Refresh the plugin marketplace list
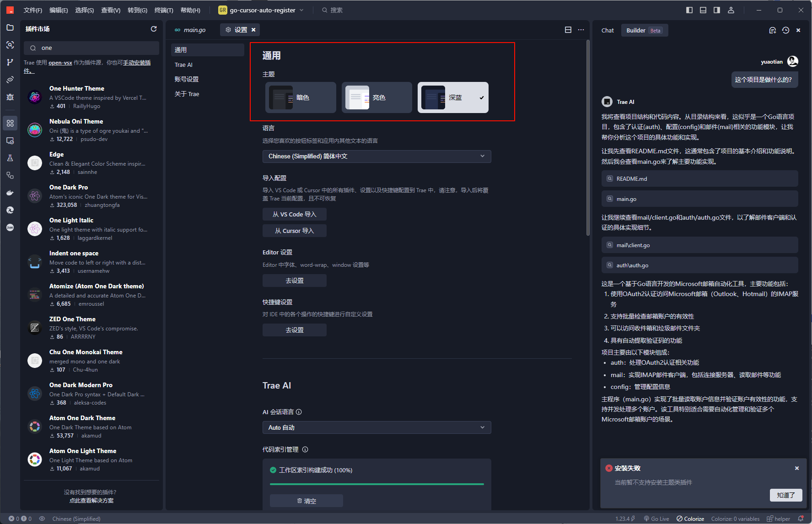 (154, 29)
